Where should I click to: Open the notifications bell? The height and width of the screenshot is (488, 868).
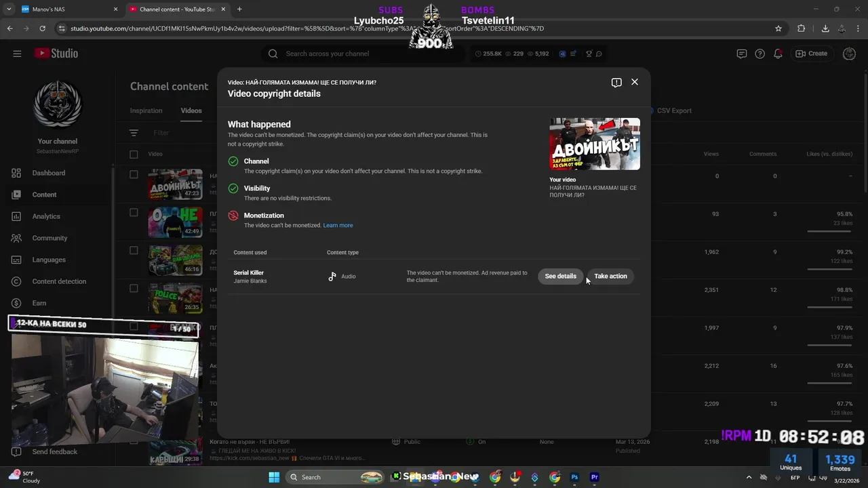point(778,54)
